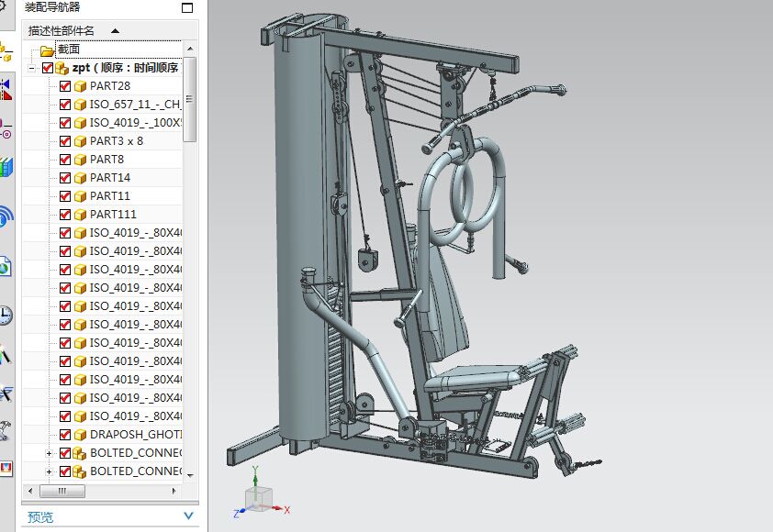
Task: Click the PART28 part cube icon
Action: [x=80, y=87]
